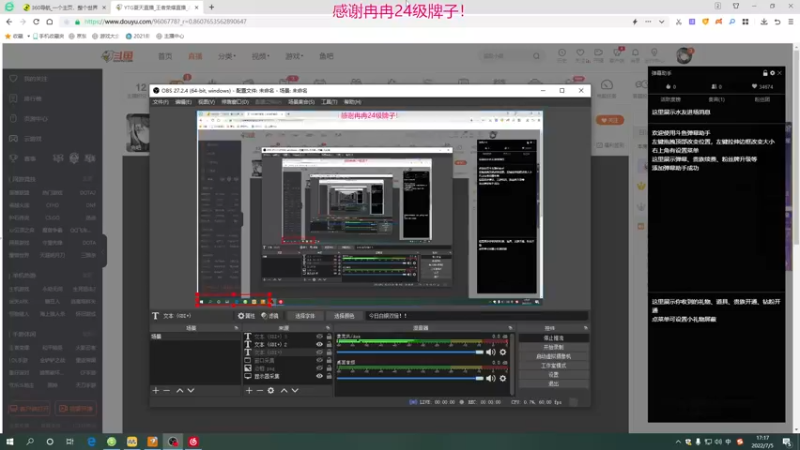Open danmu helper settings gear icon
Image resolution: width=800 pixels, height=450 pixels.
pyautogui.click(x=772, y=73)
